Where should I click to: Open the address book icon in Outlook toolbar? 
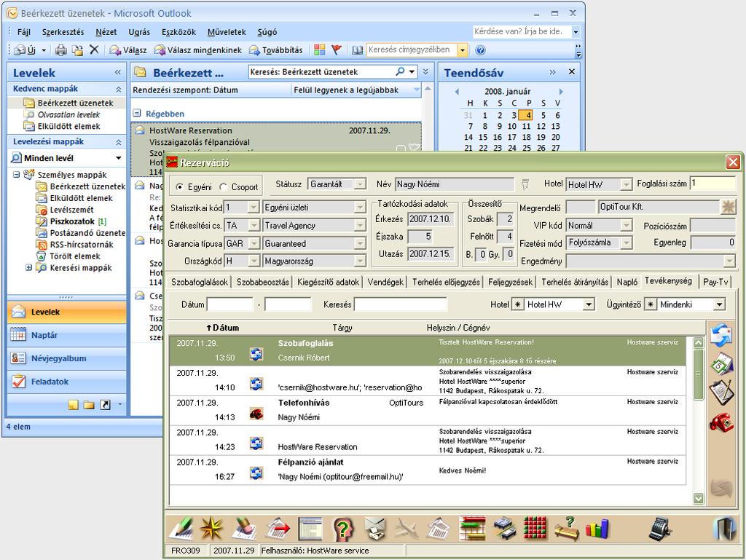click(x=357, y=50)
